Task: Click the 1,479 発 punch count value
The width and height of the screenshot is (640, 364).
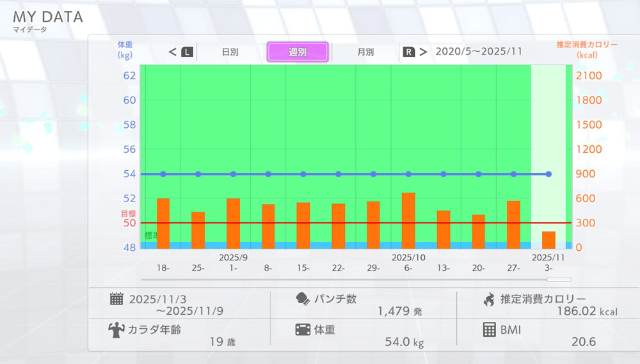Action: coord(399,312)
